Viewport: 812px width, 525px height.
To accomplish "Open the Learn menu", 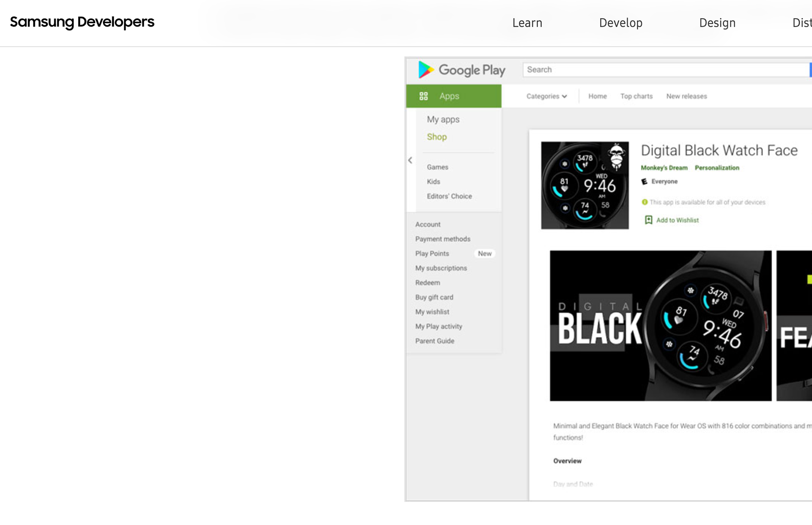I will coord(527,23).
